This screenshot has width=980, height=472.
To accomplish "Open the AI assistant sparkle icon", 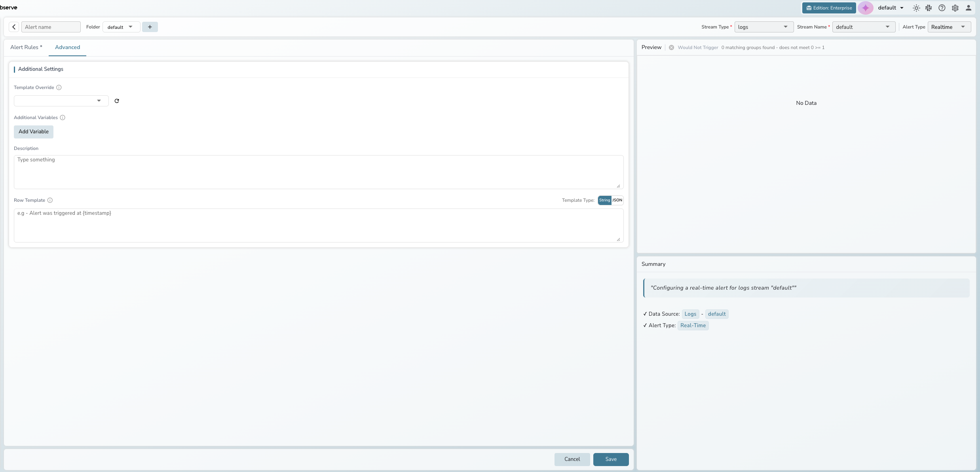I will [866, 8].
